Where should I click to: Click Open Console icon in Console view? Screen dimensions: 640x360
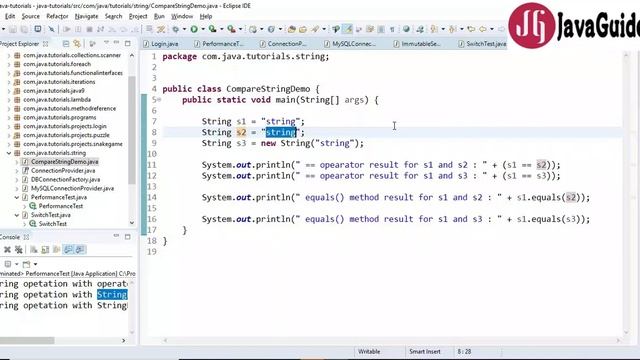tap(26, 264)
